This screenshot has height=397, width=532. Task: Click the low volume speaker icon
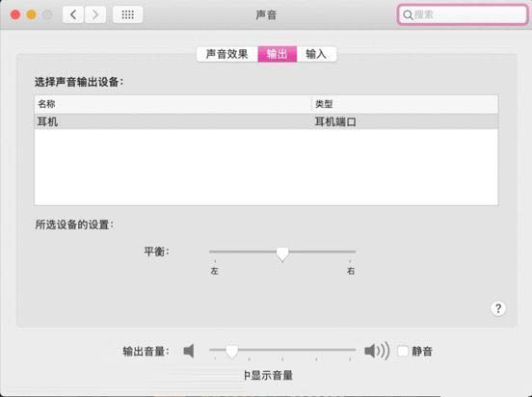pos(189,351)
